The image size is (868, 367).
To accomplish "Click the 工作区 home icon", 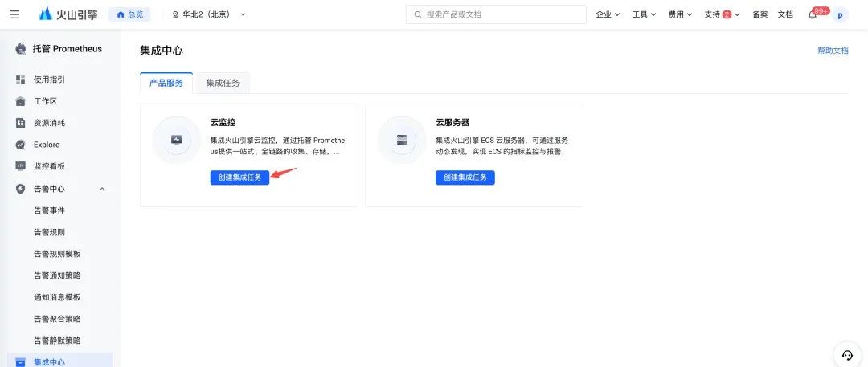I will click(20, 101).
